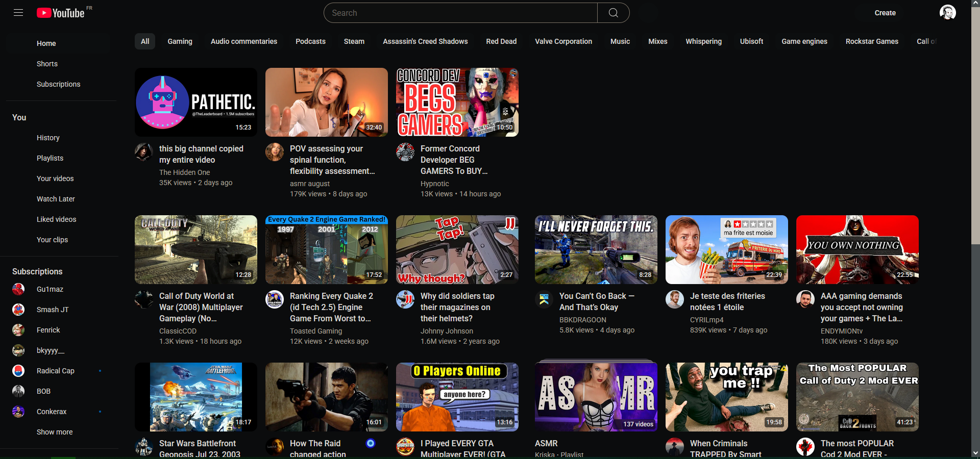Select the Steam filter chip
The height and width of the screenshot is (459, 980).
click(354, 41)
